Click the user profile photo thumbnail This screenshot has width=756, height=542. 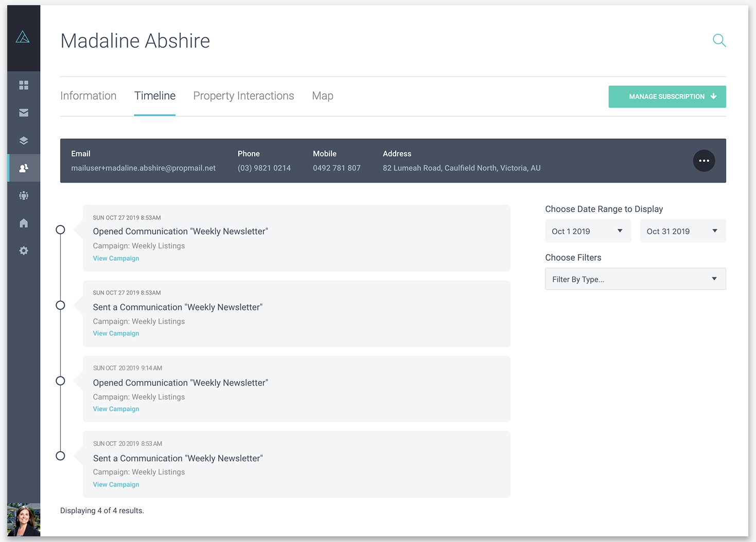point(24,519)
